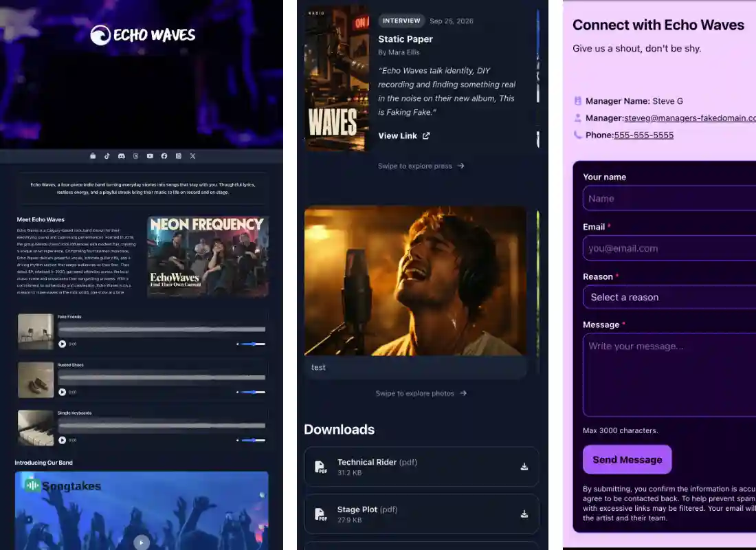Play the Rusted Shoes track
Viewport: 756px width, 550px height.
(62, 393)
